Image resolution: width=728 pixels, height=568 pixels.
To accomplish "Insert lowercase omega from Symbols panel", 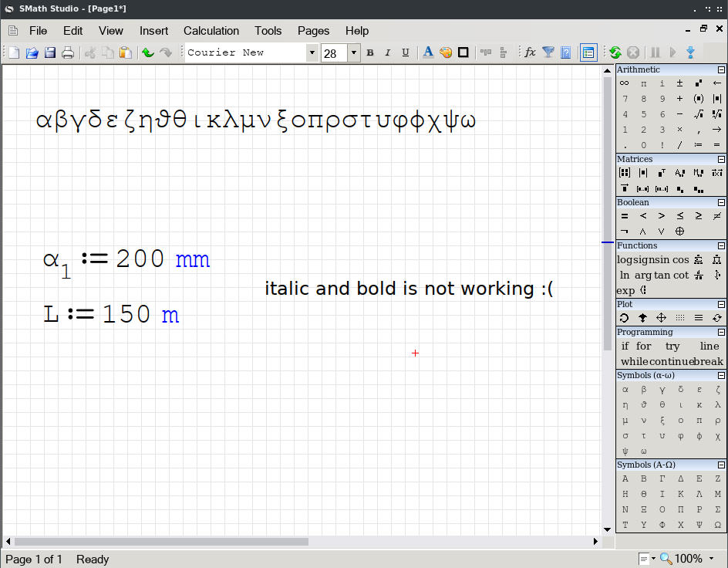I will tap(643, 451).
